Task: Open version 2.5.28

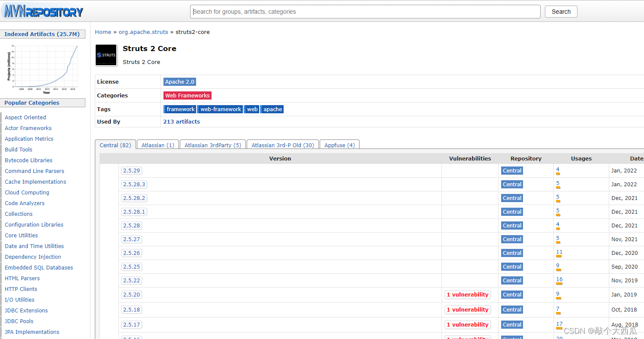Action: click(x=131, y=225)
